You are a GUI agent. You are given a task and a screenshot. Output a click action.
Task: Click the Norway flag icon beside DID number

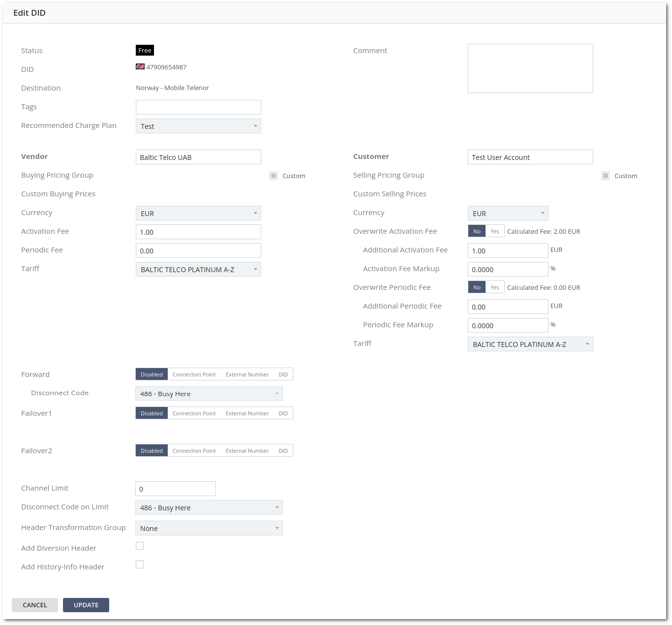pyautogui.click(x=140, y=66)
